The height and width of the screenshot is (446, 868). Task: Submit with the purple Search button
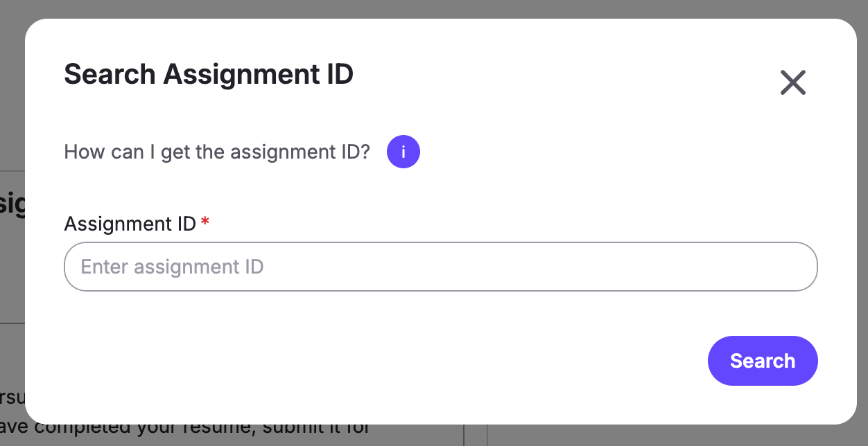tap(763, 361)
